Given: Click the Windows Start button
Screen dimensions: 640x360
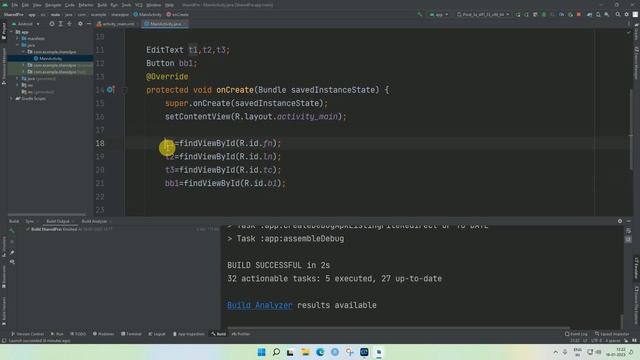Looking at the screenshot, I should (x=261, y=352).
